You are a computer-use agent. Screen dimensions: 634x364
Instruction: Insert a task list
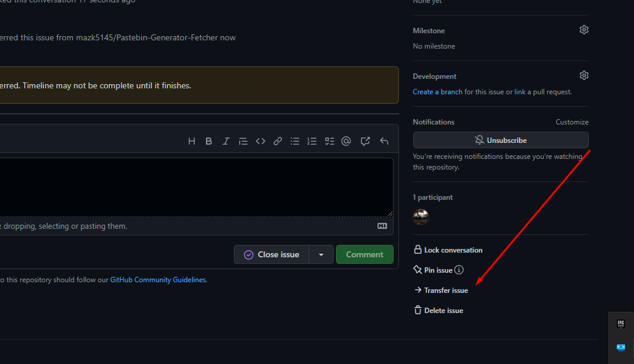329,141
